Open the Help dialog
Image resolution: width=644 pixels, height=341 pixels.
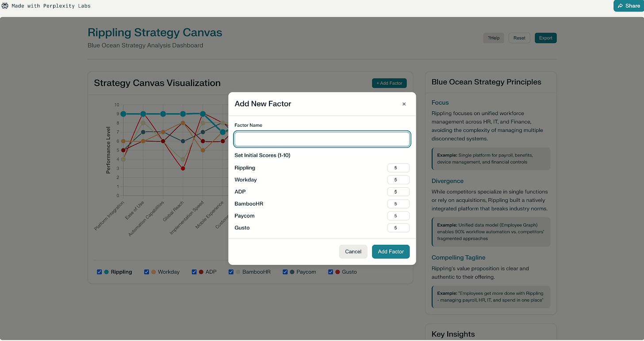click(x=493, y=38)
